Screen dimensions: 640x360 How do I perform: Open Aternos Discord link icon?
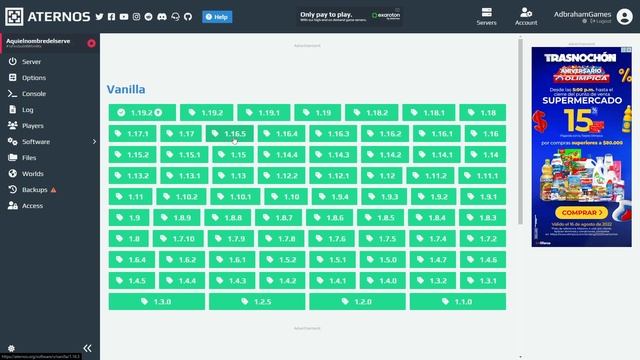coord(162,17)
